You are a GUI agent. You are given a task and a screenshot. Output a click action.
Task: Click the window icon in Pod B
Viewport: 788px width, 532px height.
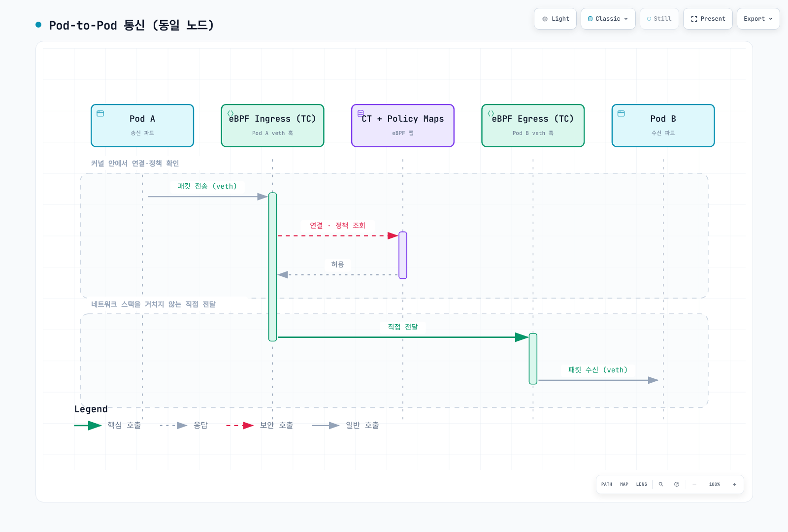(621, 113)
